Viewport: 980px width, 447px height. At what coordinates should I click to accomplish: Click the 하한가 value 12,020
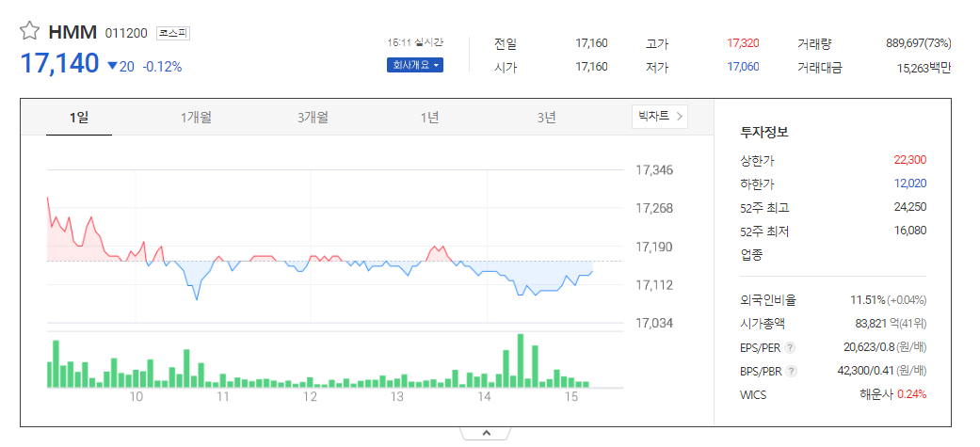click(910, 184)
